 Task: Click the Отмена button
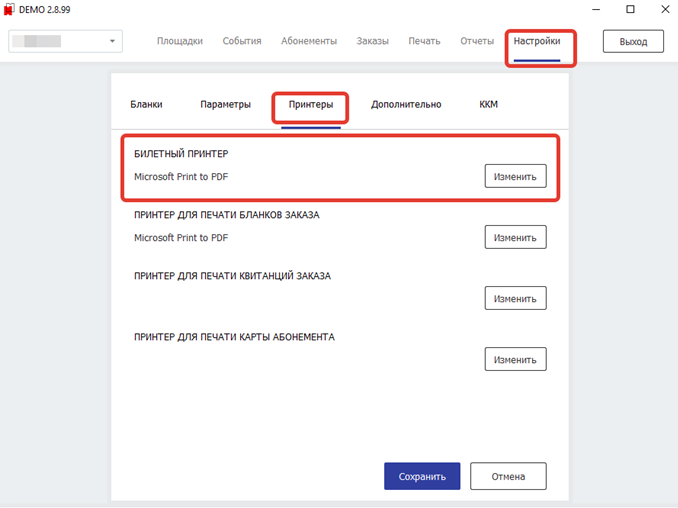(508, 477)
